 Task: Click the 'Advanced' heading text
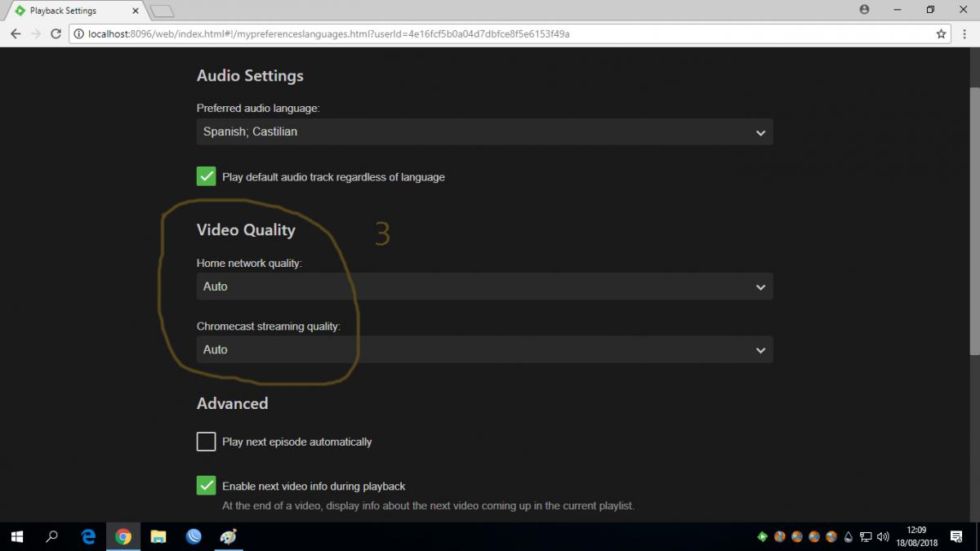232,403
